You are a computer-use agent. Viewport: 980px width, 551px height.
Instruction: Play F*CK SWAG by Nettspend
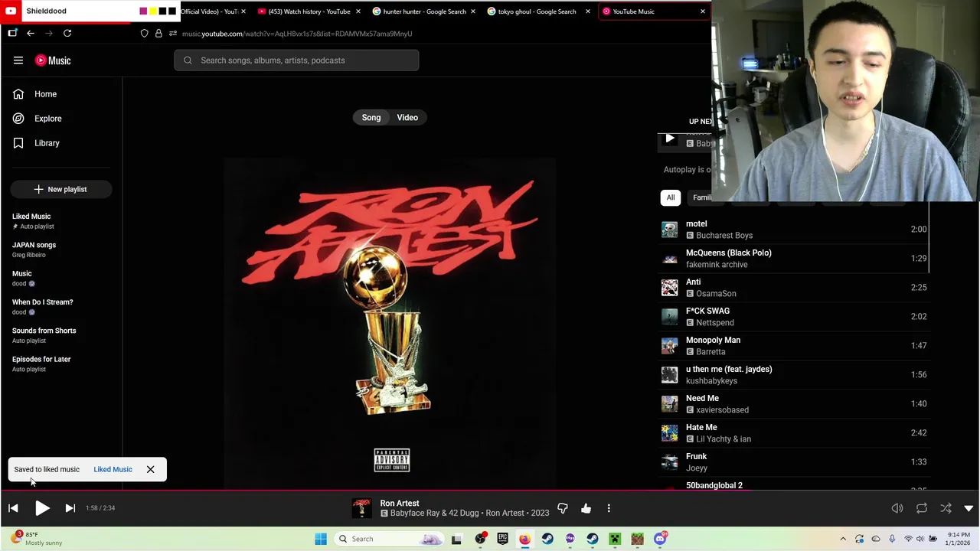794,317
